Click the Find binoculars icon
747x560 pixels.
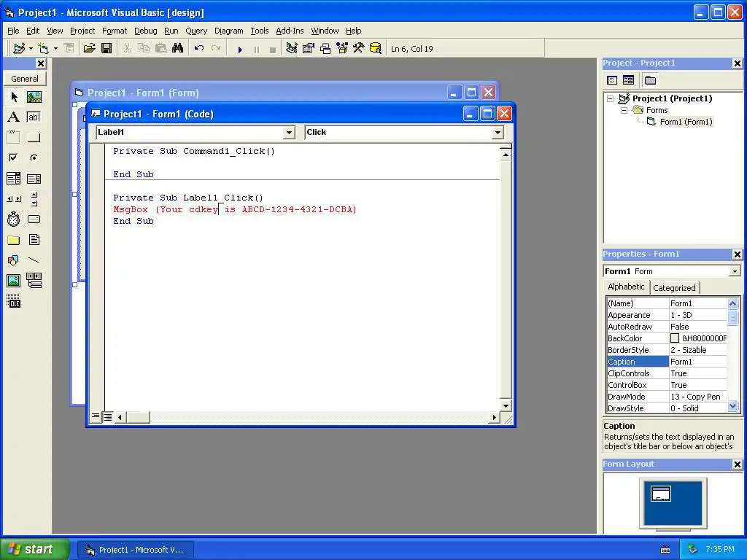point(178,48)
